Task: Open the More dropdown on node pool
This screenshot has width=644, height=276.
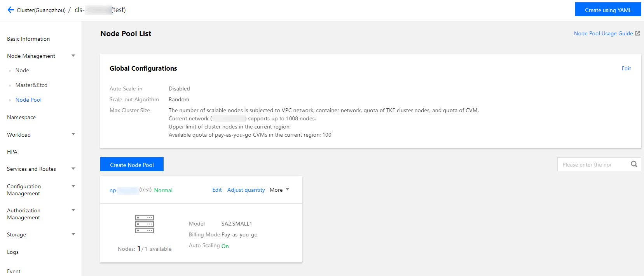Action: click(279, 190)
